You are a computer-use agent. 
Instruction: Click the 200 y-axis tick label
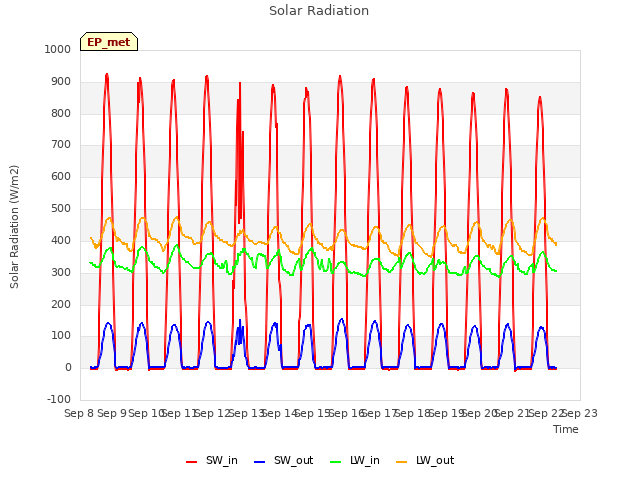61,304
